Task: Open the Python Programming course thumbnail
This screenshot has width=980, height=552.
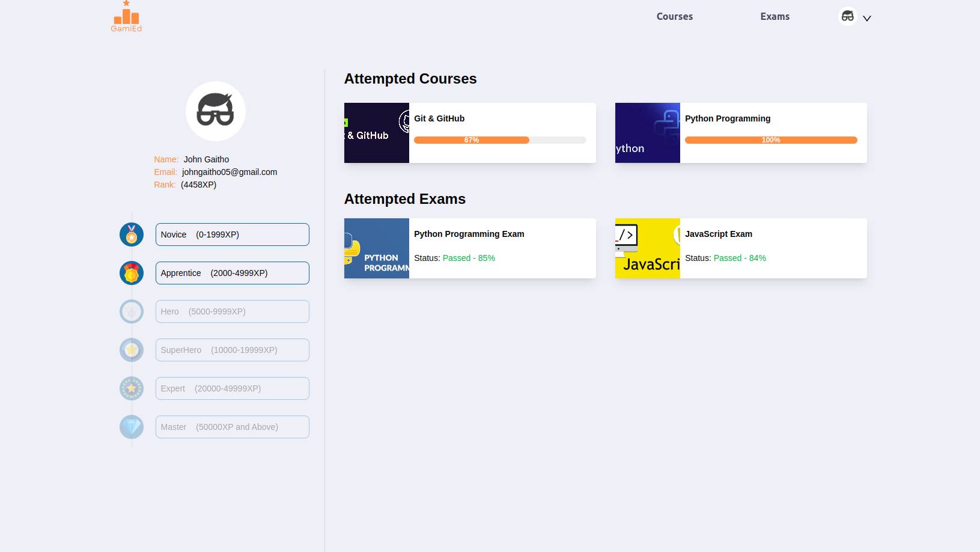Action: [x=648, y=133]
